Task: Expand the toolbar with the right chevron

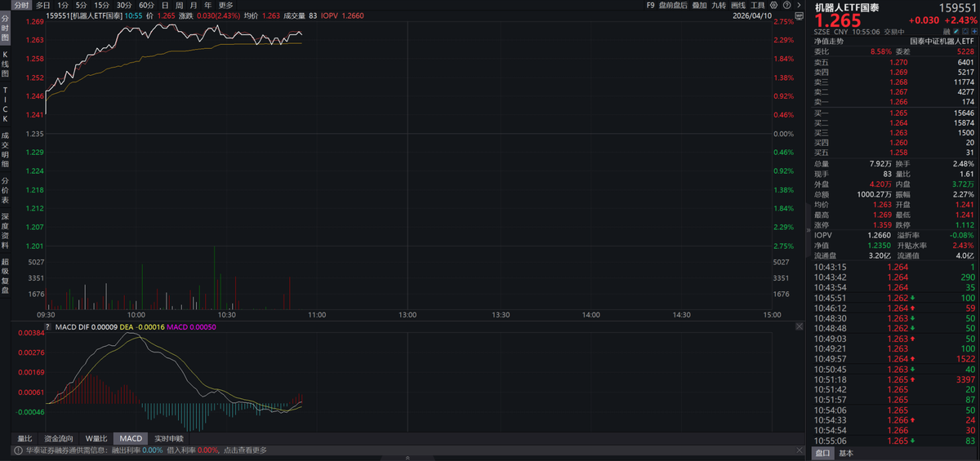Action: [798, 5]
